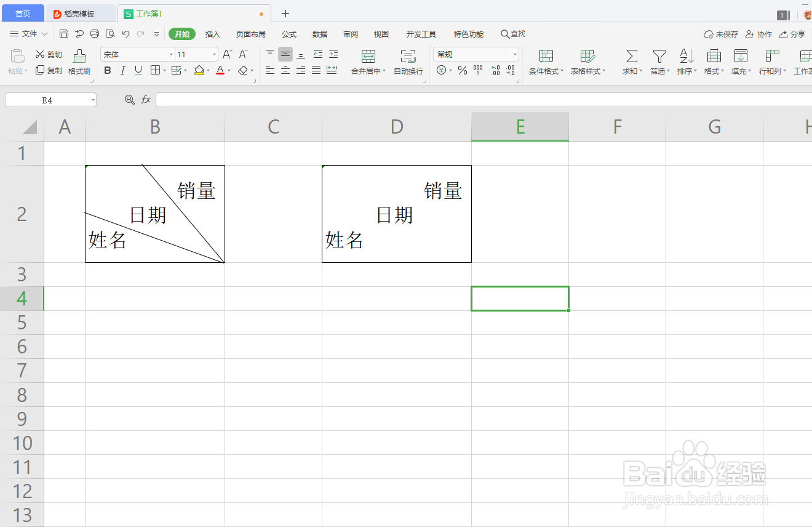Click the name box showing E4
The image size is (812, 527).
(x=50, y=100)
